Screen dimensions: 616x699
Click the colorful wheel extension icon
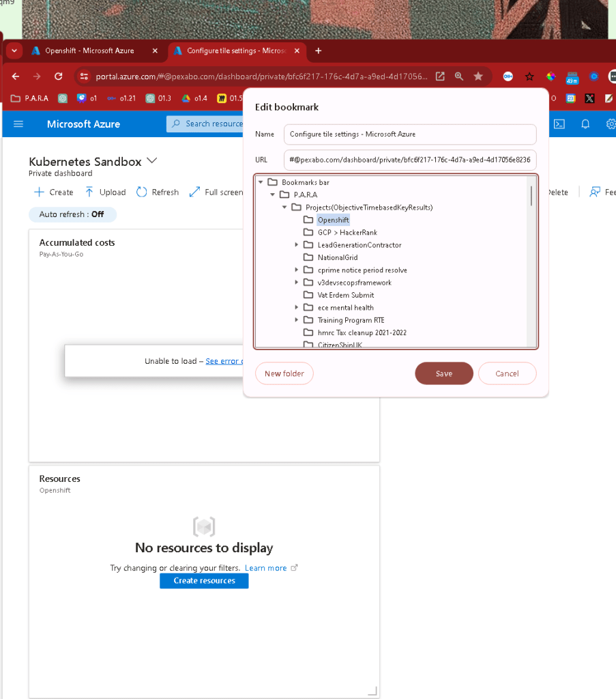pos(551,76)
